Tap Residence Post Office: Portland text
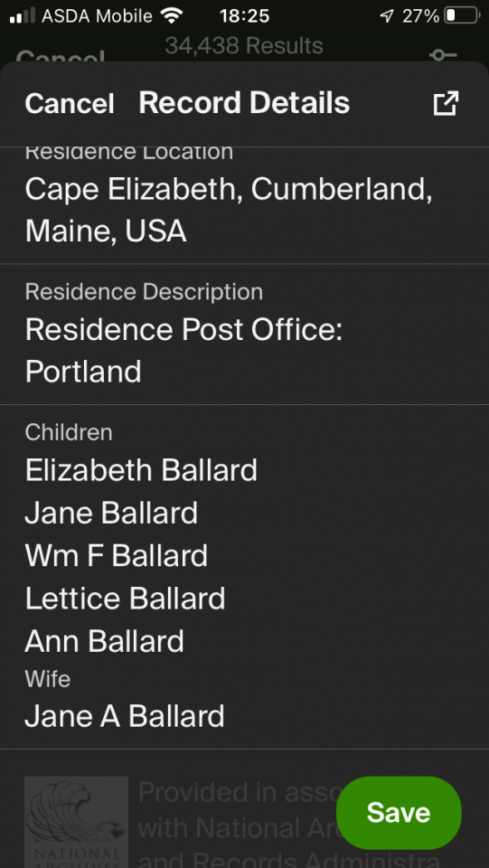 [x=183, y=350]
